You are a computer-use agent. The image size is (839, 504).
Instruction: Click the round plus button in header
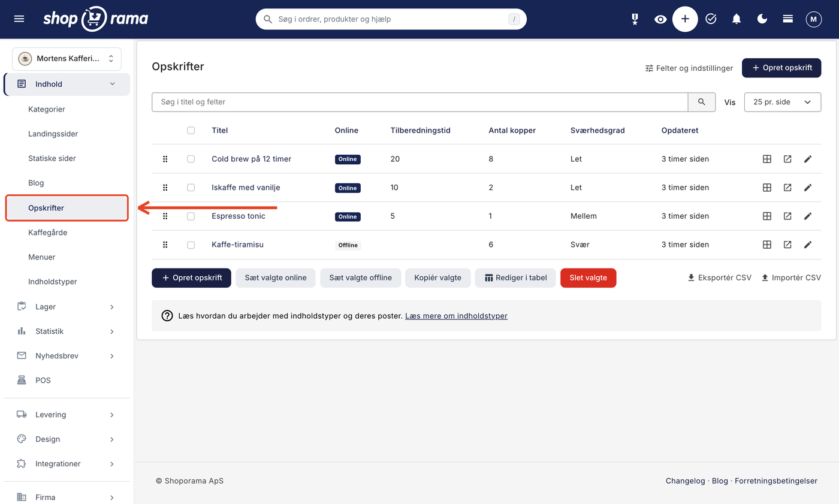coord(685,19)
